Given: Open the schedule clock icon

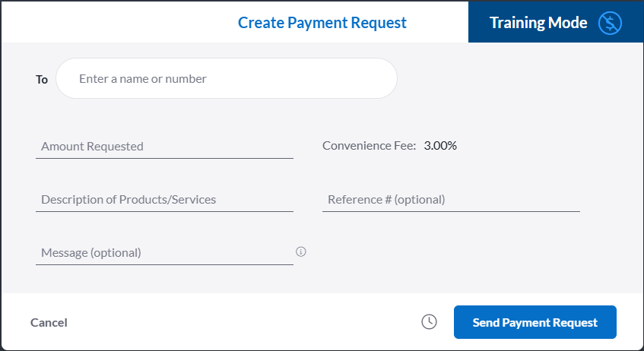Looking at the screenshot, I should 429,322.
